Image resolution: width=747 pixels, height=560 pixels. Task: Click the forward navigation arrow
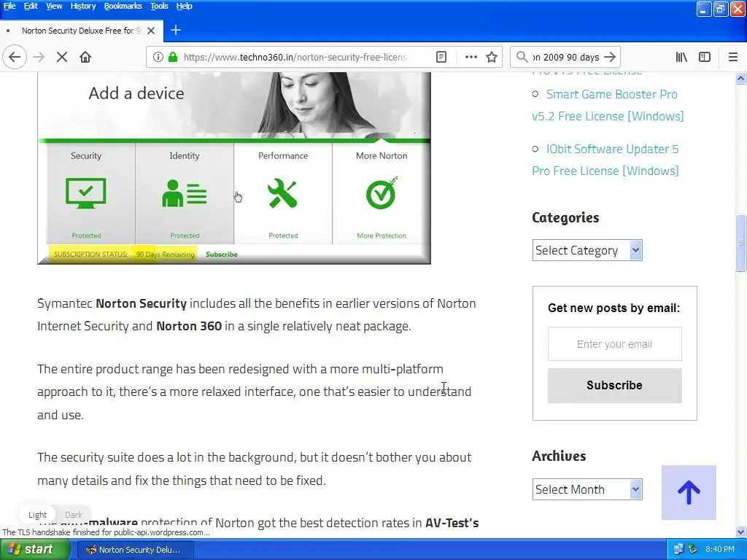tap(39, 57)
